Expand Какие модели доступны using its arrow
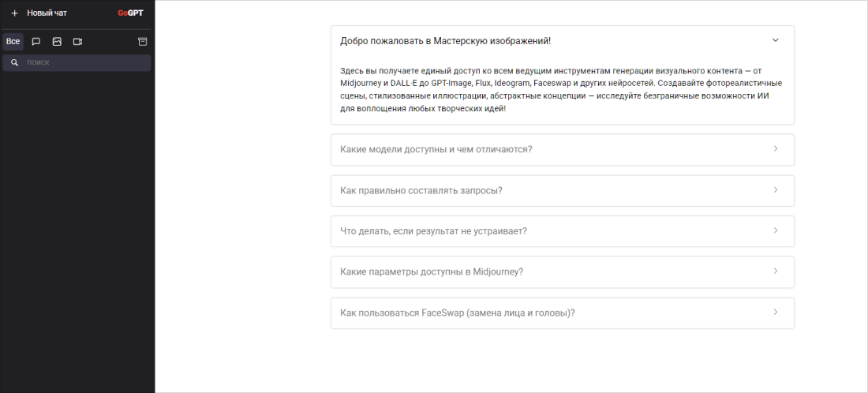 [776, 149]
